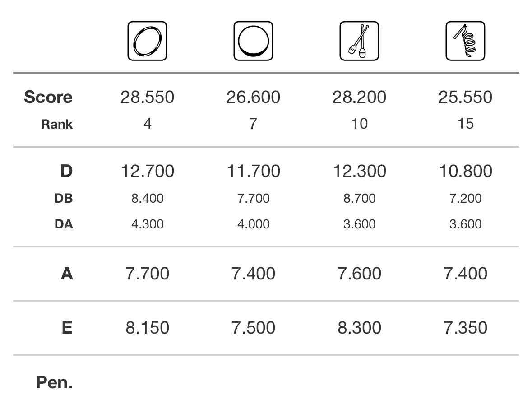
Task: Click the DB row label
Action: [x=64, y=198]
